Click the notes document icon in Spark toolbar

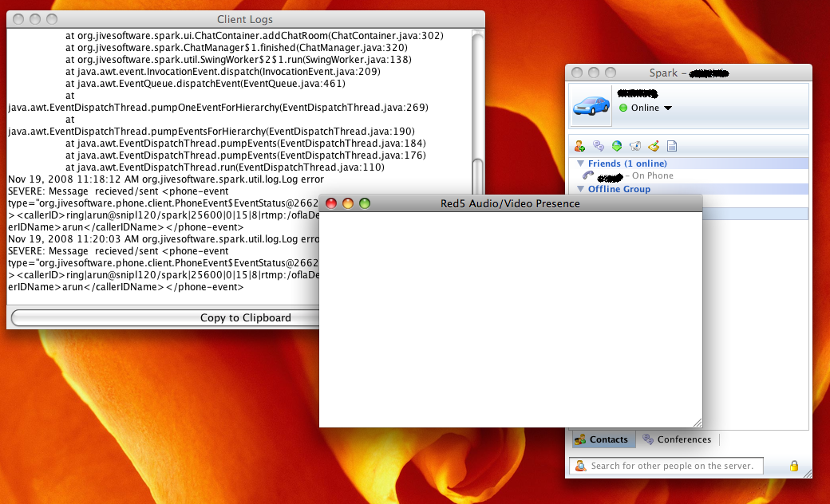click(672, 146)
